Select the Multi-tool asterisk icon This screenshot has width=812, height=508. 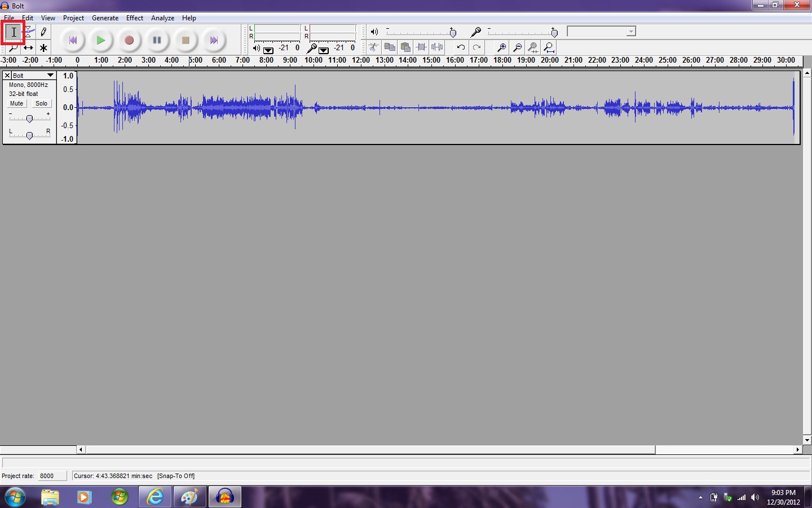(43, 47)
